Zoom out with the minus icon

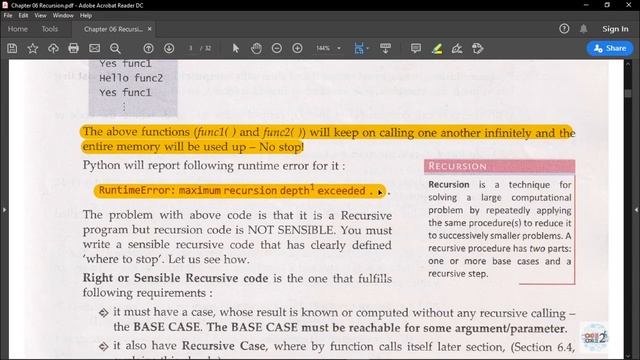point(277,48)
